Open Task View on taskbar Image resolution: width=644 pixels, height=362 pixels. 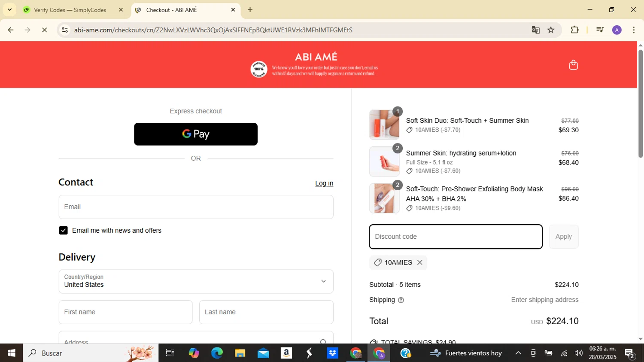click(x=170, y=353)
